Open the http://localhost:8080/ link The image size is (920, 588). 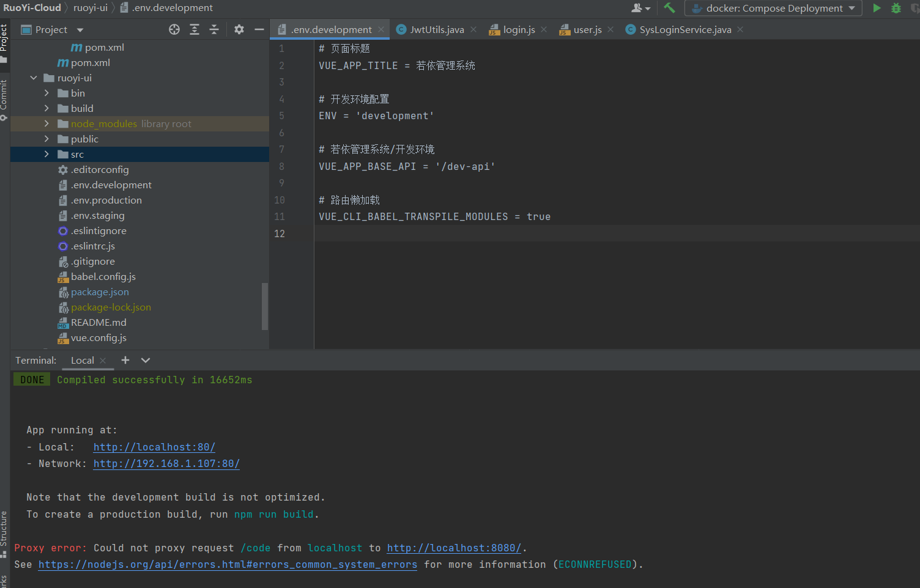(454, 548)
